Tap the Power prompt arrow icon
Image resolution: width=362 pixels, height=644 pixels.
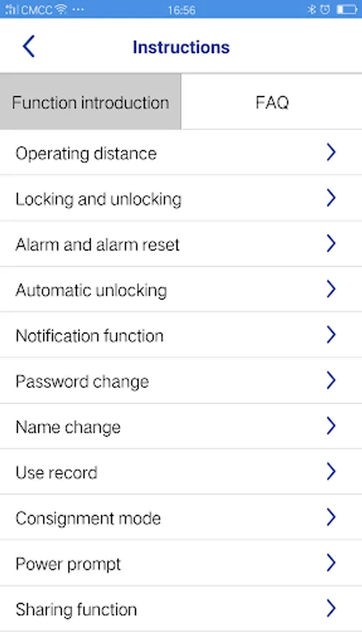pyautogui.click(x=331, y=562)
